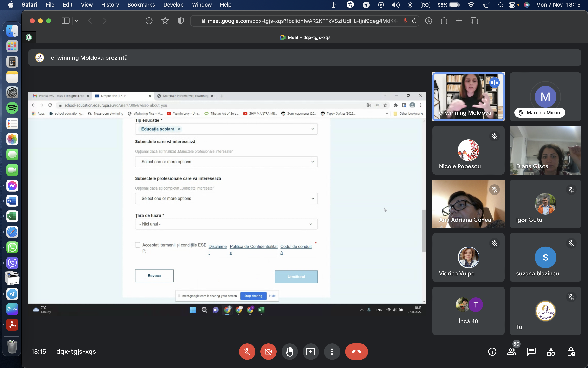Open Wi-Fi menu bar icon

click(x=471, y=5)
